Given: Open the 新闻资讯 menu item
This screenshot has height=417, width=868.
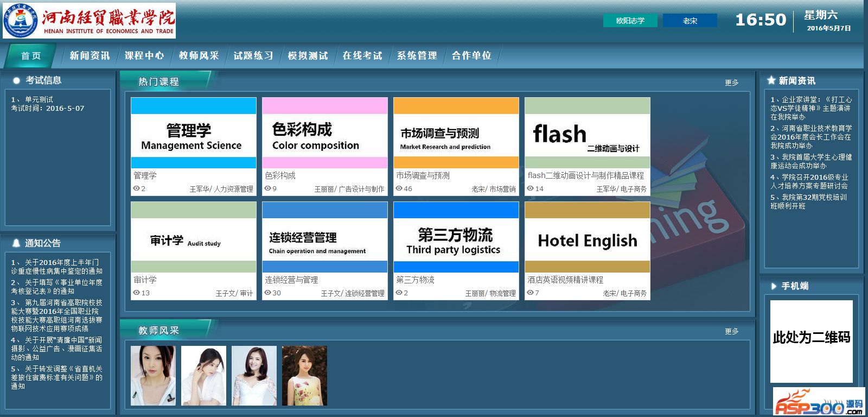Looking at the screenshot, I should (x=90, y=55).
